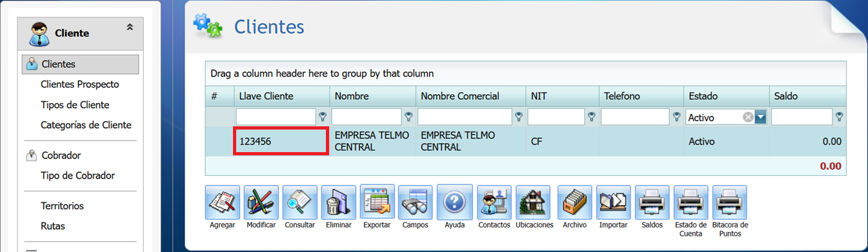The width and height of the screenshot is (868, 252).
Task: Open filter options for Telefono column
Action: coord(676,117)
